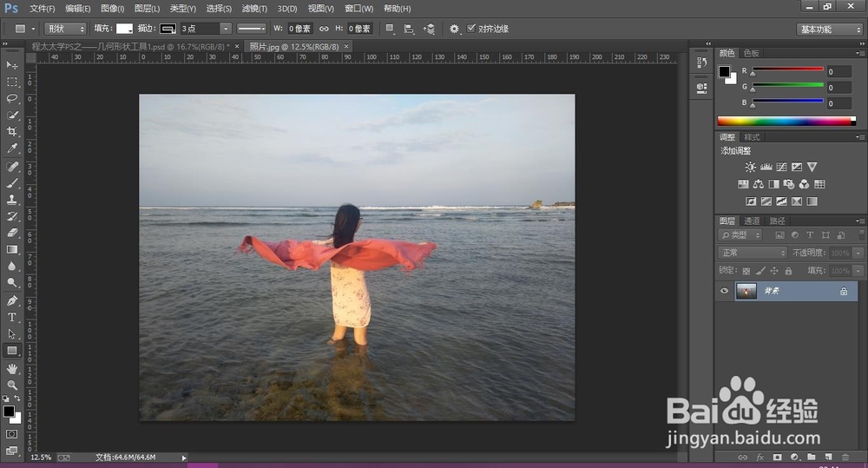Toggle pixel layer filter
This screenshot has width=868, height=468.
[780, 235]
